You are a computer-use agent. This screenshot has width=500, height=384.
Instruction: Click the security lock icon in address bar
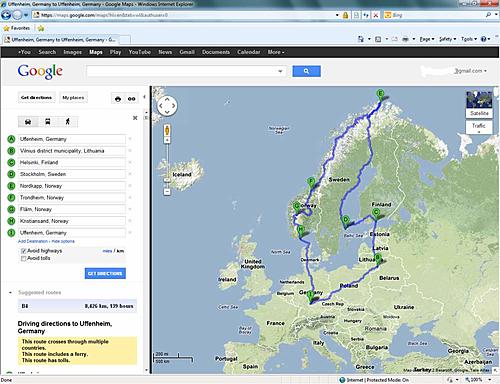click(346, 15)
